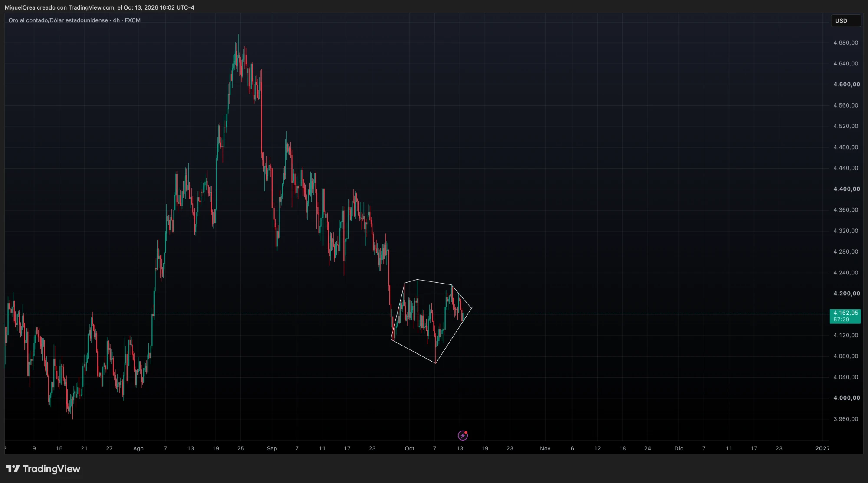Click the Ago label on time axis
This screenshot has width=868, height=483.
138,449
